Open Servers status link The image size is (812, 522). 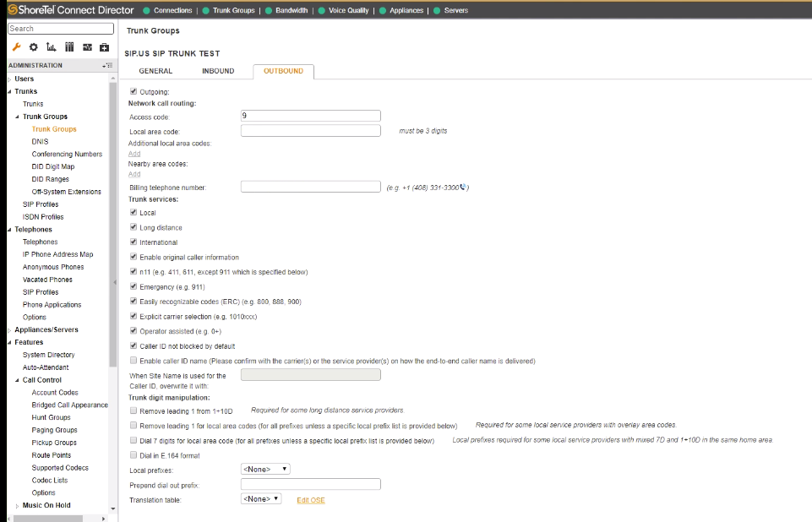(456, 10)
